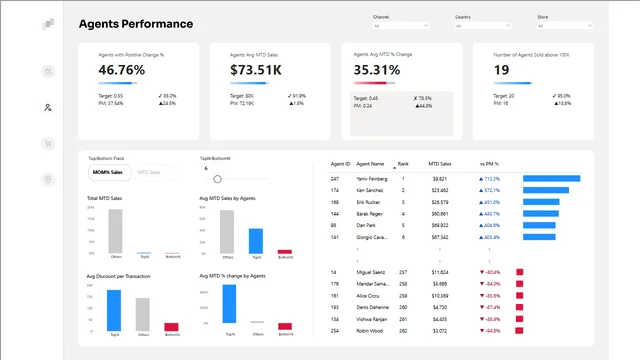The height and width of the screenshot is (360, 640).
Task: Click red progress bar under 35.31% KPI
Action: coord(374,83)
